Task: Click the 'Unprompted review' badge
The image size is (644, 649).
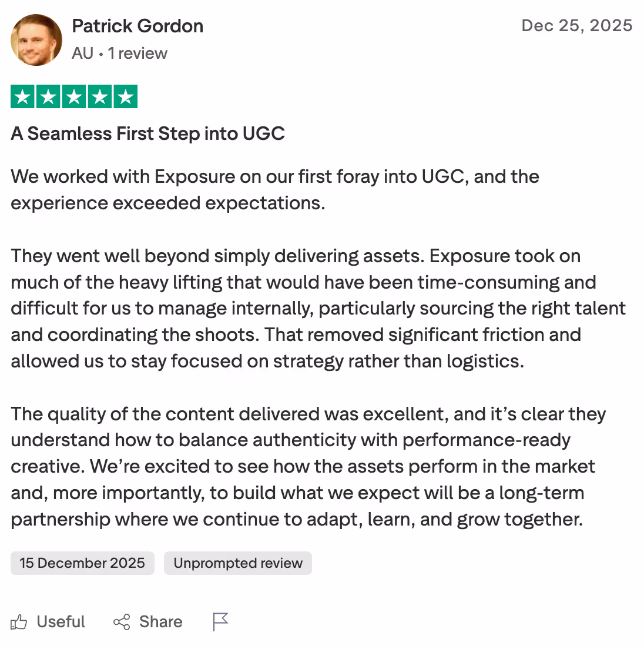Action: pos(238,563)
